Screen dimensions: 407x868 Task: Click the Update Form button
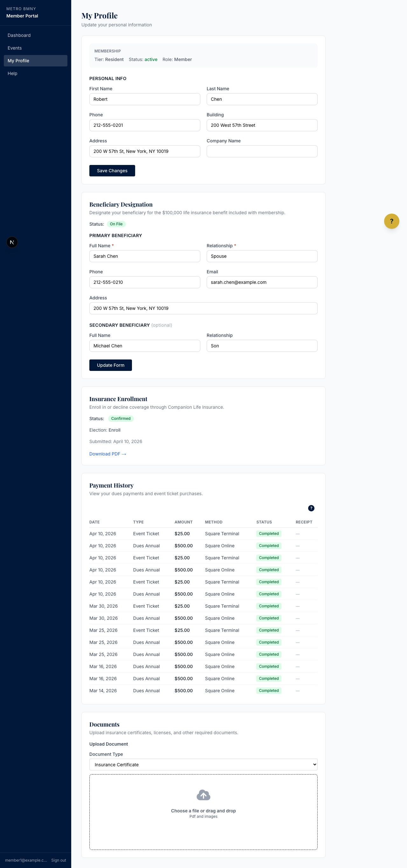[x=110, y=365]
